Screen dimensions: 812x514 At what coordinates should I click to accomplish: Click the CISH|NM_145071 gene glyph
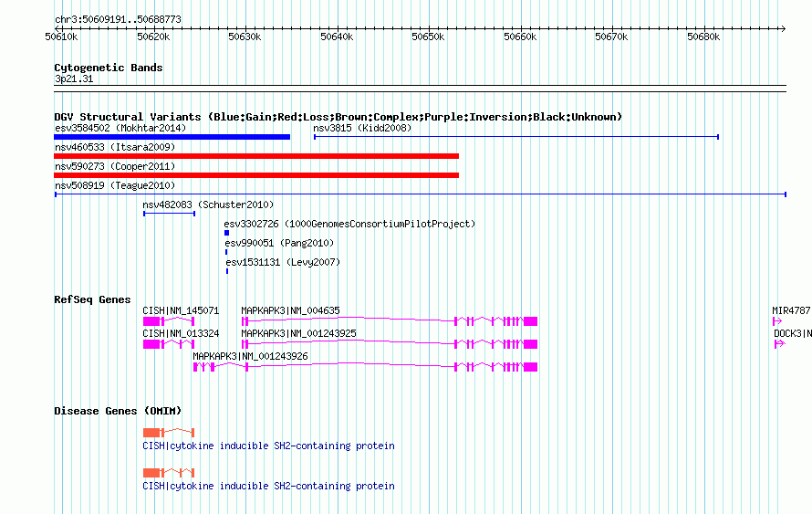(169, 321)
